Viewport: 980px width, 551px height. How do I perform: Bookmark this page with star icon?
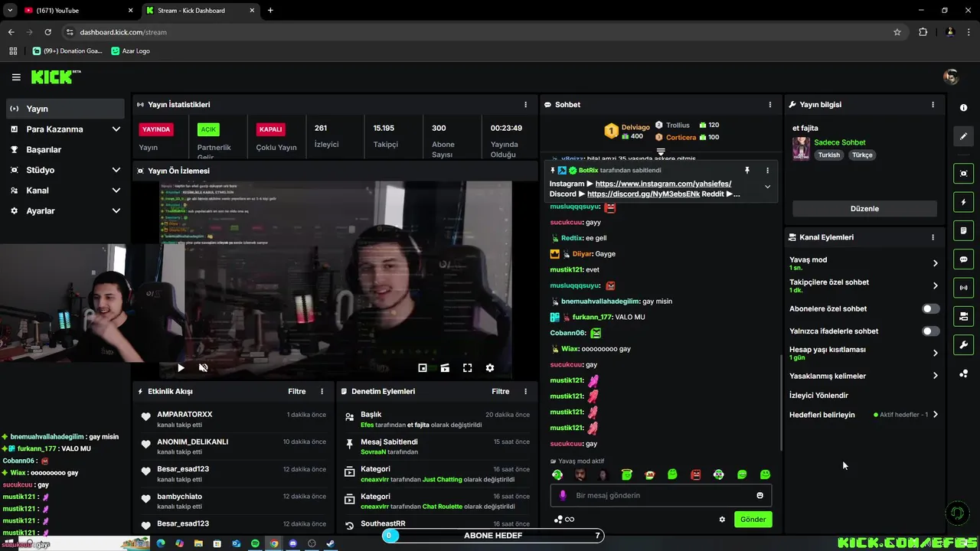(897, 32)
